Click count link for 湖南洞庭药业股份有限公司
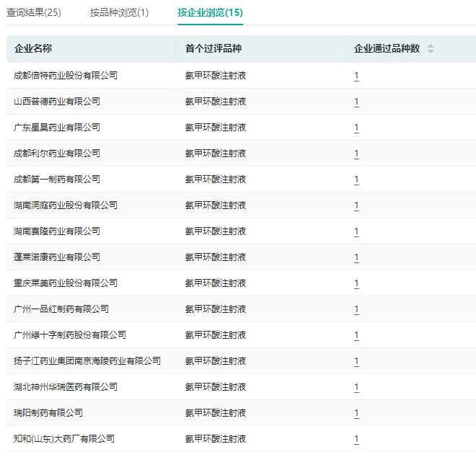Screen dimensions: 476x452 click(x=356, y=205)
